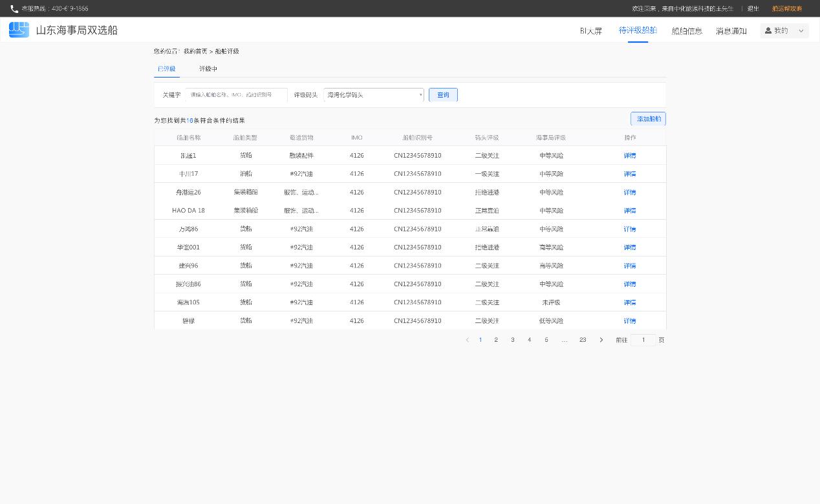Screen dimensions: 820x504
Task: Go to page 23 in pagination
Action: coord(582,340)
